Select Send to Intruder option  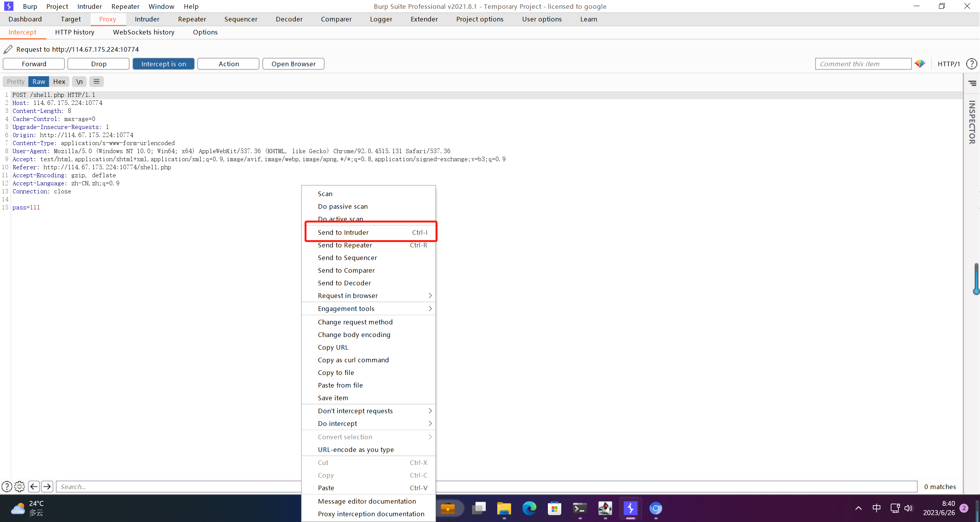[344, 232]
